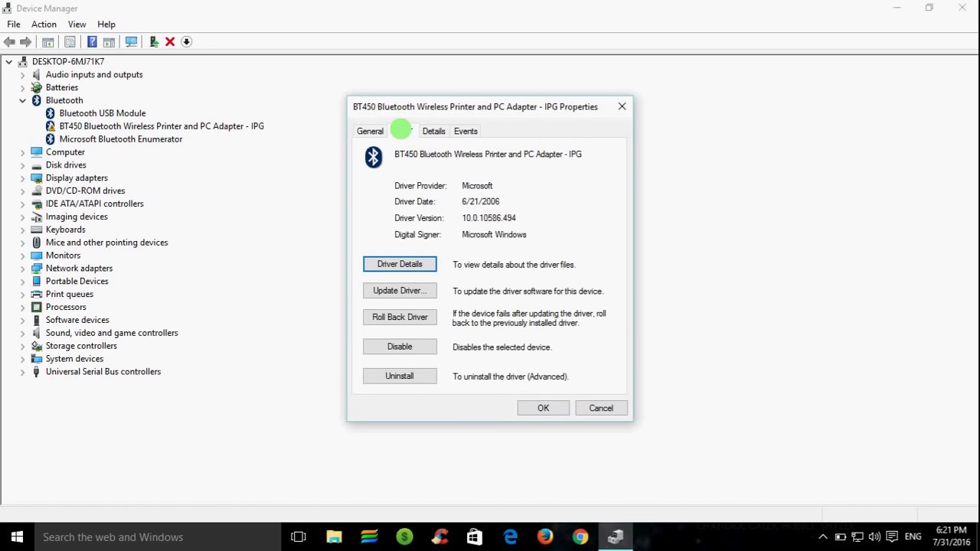
Task: Expand the Batteries category
Action: coord(22,87)
